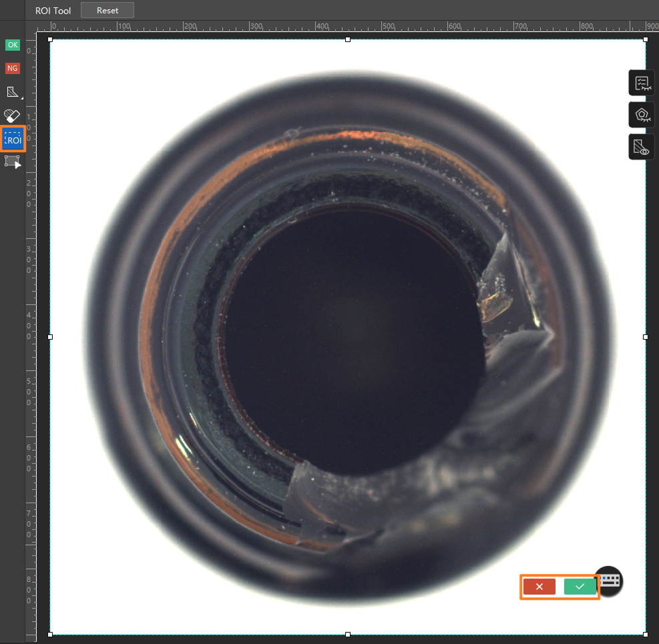Select the red NG labeling tool
This screenshot has width=659, height=644.
pos(13,68)
